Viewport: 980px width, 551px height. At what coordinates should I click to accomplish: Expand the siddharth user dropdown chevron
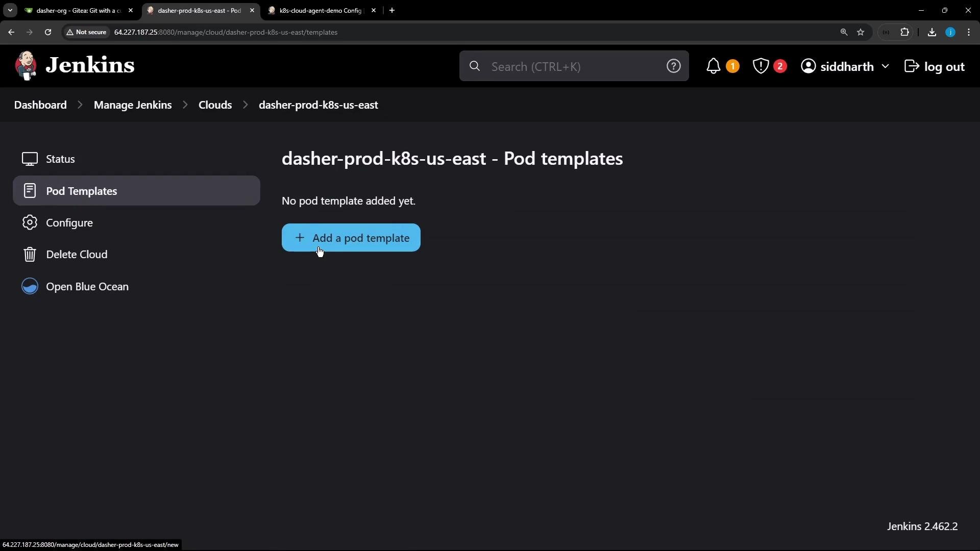pyautogui.click(x=885, y=66)
